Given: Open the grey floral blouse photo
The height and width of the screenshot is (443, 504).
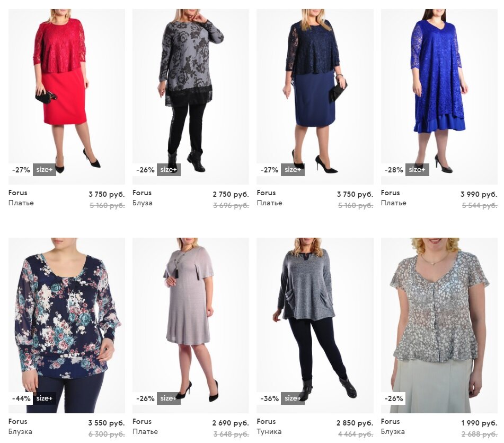Looking at the screenshot, I should point(191,97).
